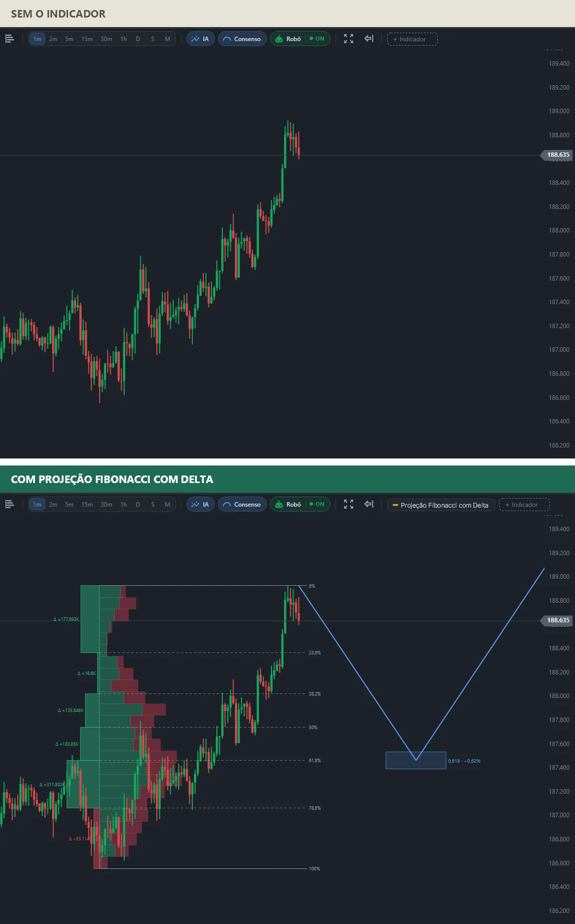Screen dimensions: 575x924
Task: Switch top chart to 5m timeframe
Action: [69, 39]
